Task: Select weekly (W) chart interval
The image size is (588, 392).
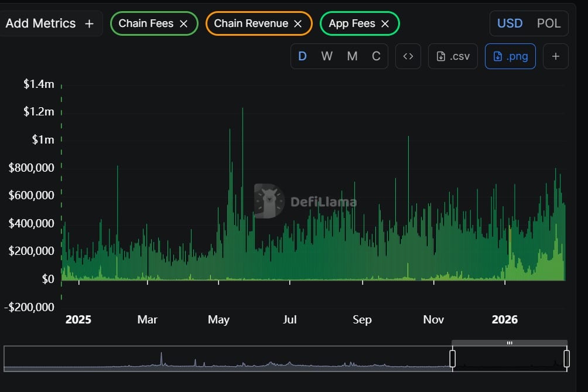Action: point(327,56)
